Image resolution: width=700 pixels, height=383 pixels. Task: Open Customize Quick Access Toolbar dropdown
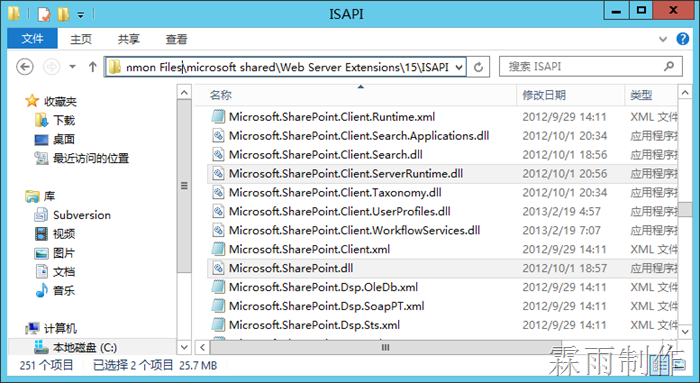pyautogui.click(x=80, y=15)
